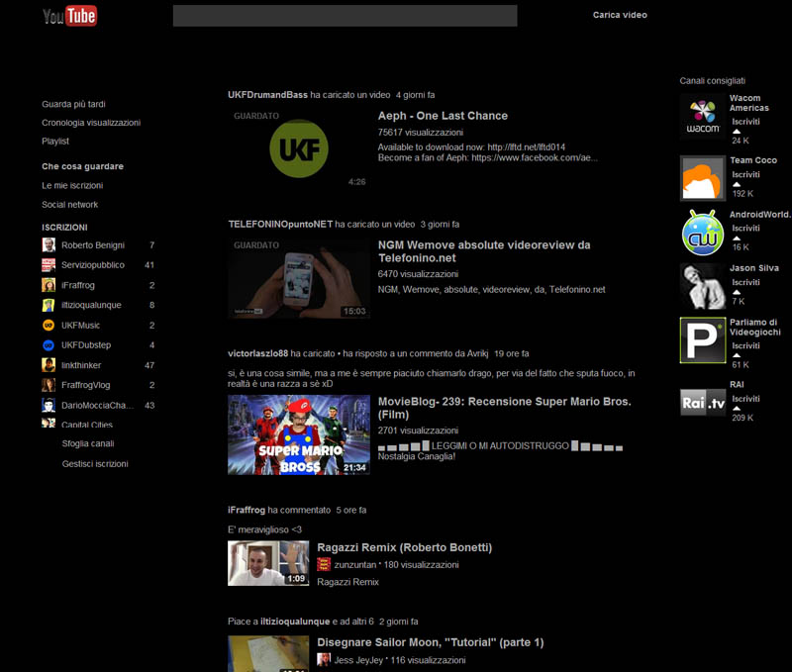Select Che cosa guardare
The height and width of the screenshot is (672, 792).
click(x=82, y=166)
